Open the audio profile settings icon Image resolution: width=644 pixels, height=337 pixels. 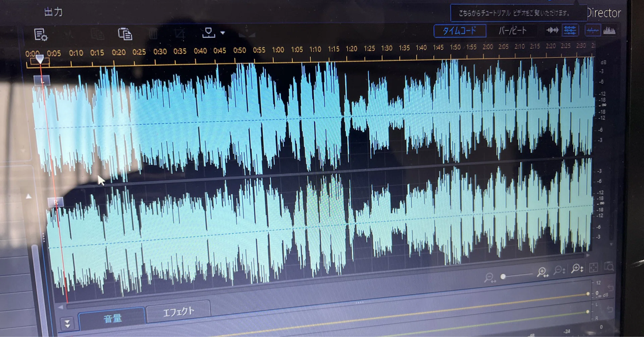pos(41,35)
